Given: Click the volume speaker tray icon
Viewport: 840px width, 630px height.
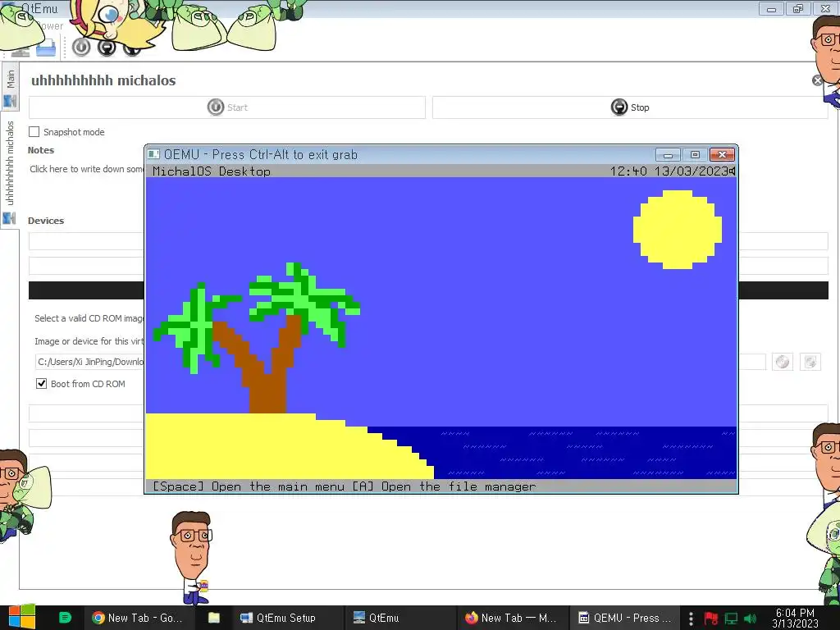Looking at the screenshot, I should pos(750,619).
